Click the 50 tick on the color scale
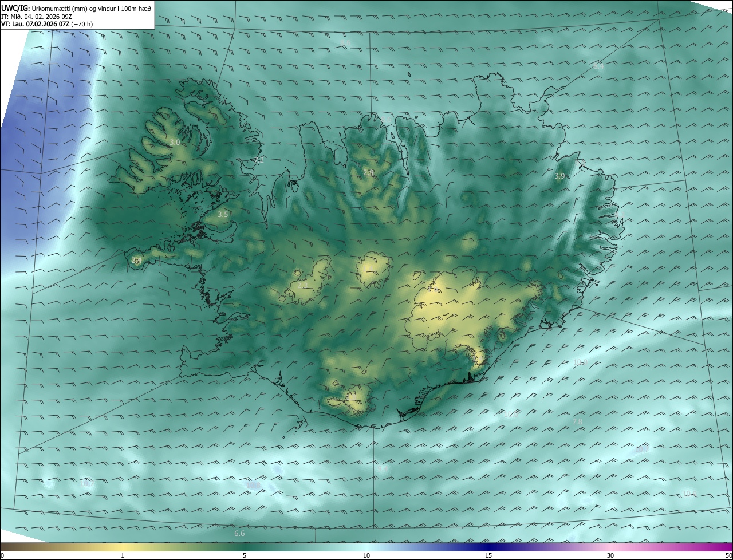Viewport: 733px width, 560px height. click(x=728, y=555)
